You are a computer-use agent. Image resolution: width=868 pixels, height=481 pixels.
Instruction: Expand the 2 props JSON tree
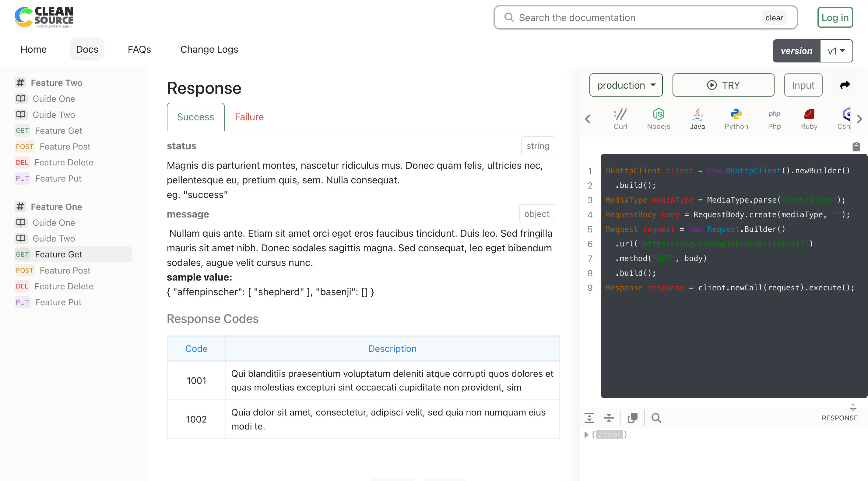[586, 434]
